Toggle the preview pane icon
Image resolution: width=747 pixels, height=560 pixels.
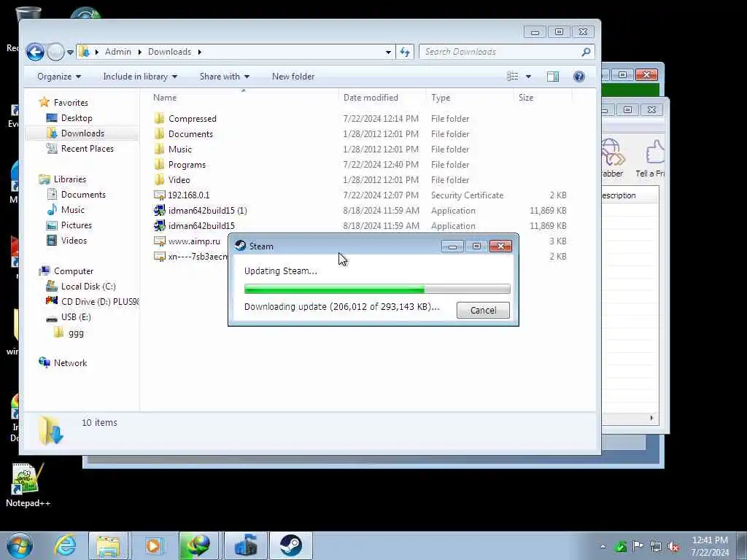point(553,77)
